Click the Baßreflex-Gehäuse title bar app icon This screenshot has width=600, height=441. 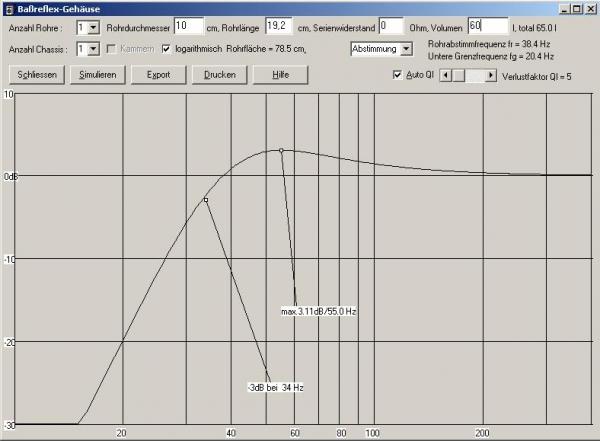(x=9, y=8)
